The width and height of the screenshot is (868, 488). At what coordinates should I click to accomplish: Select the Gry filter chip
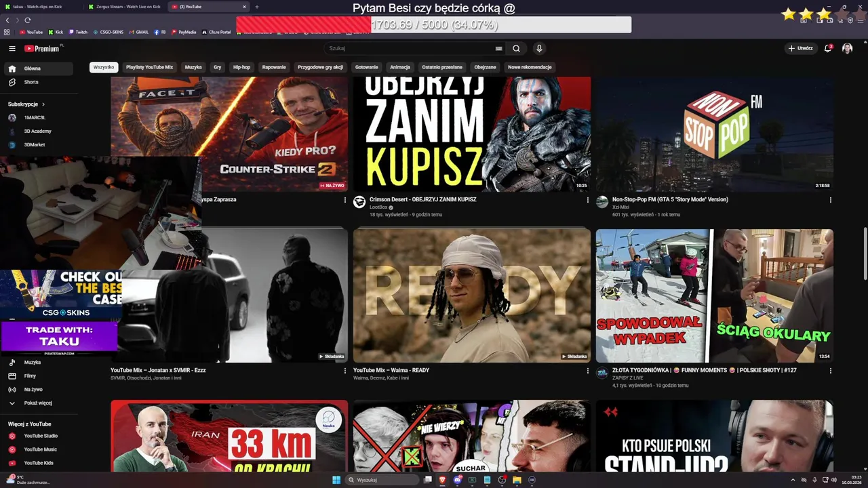coord(218,67)
